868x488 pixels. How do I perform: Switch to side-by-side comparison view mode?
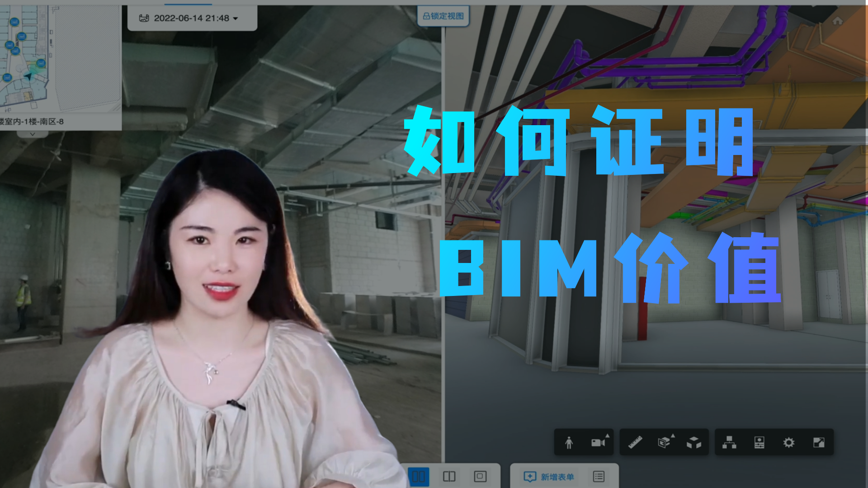coord(448,476)
